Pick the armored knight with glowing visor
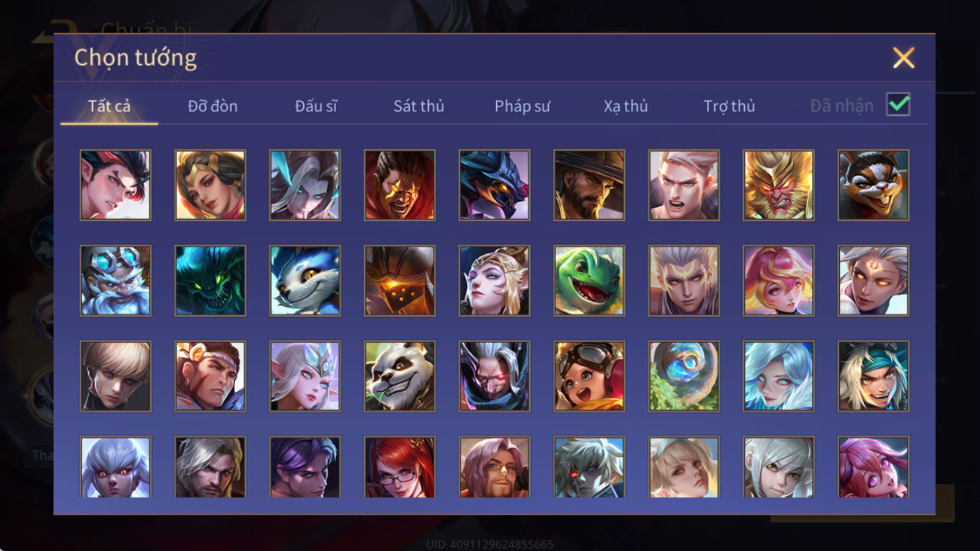 (x=399, y=280)
